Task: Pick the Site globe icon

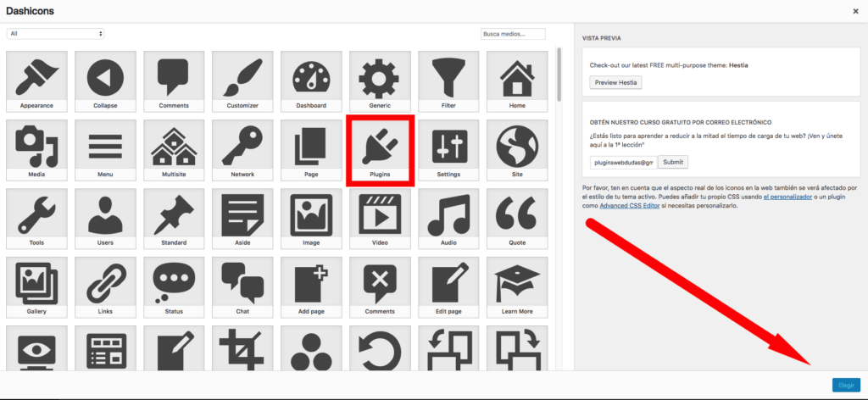Action: pos(517,150)
